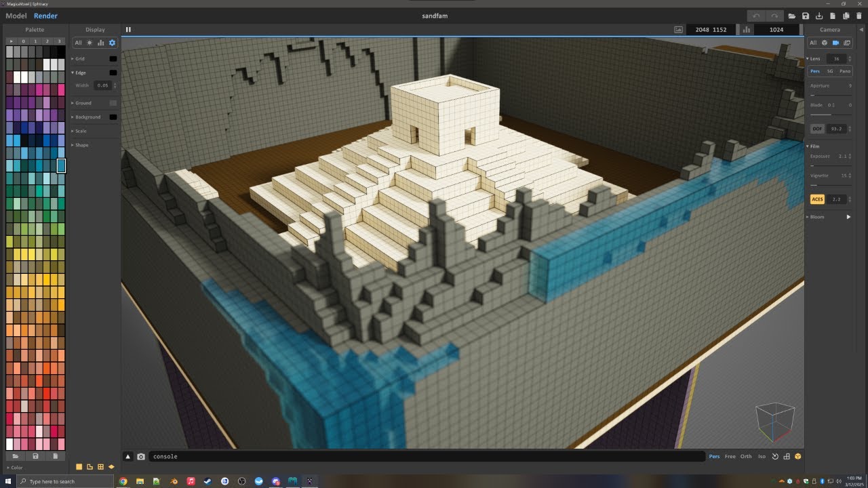This screenshot has width=868, height=488.
Task: Save the project with the floppy disk icon
Action: (806, 16)
